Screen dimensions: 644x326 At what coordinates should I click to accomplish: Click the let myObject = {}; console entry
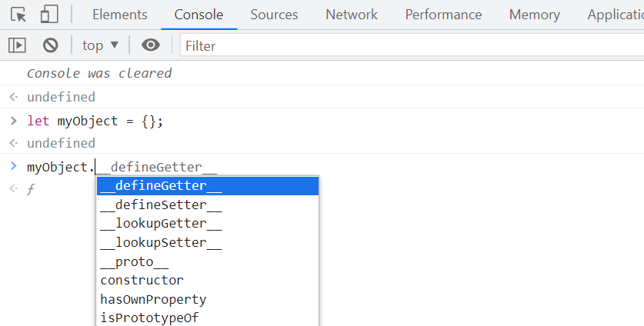pyautogui.click(x=95, y=121)
